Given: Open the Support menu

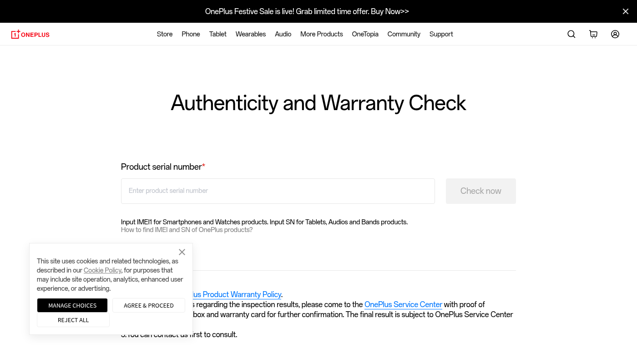Looking at the screenshot, I should pyautogui.click(x=441, y=34).
